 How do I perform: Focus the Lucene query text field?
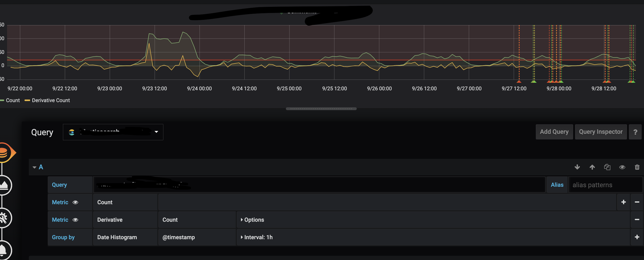coord(319,185)
